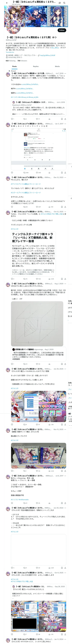Repost the post showing 426 reposts
The width and height of the screenshot is (72, 644).
(26, 172)
